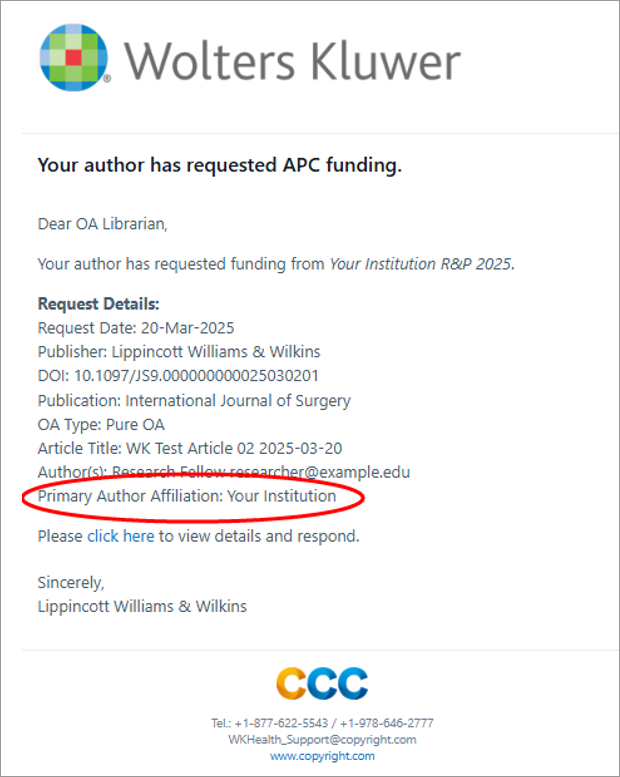The width and height of the screenshot is (620, 777).
Task: Click the 'Dear OA Librarian' greeting
Action: [103, 224]
